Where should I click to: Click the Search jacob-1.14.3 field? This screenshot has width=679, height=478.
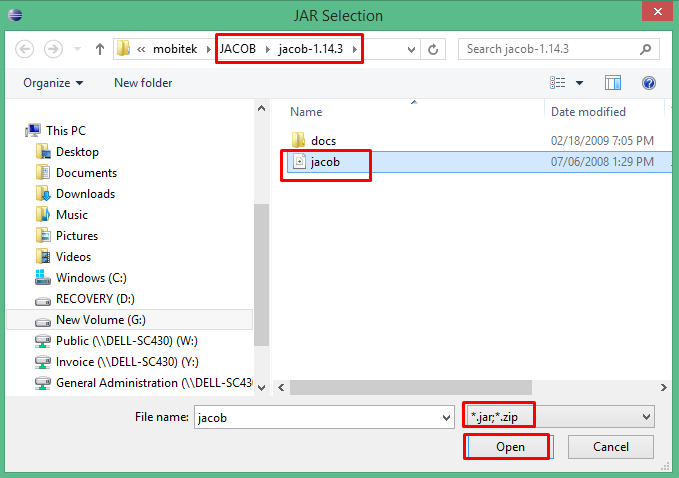pyautogui.click(x=555, y=49)
